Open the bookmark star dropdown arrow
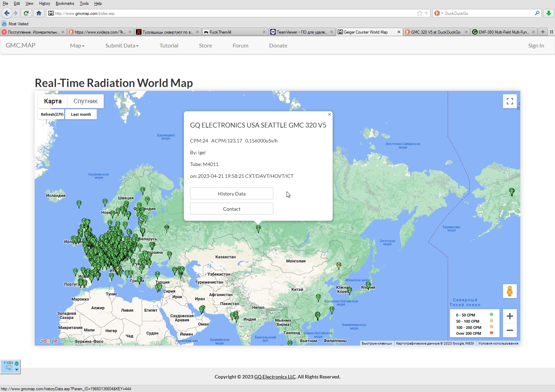555x392 pixels. [427, 13]
